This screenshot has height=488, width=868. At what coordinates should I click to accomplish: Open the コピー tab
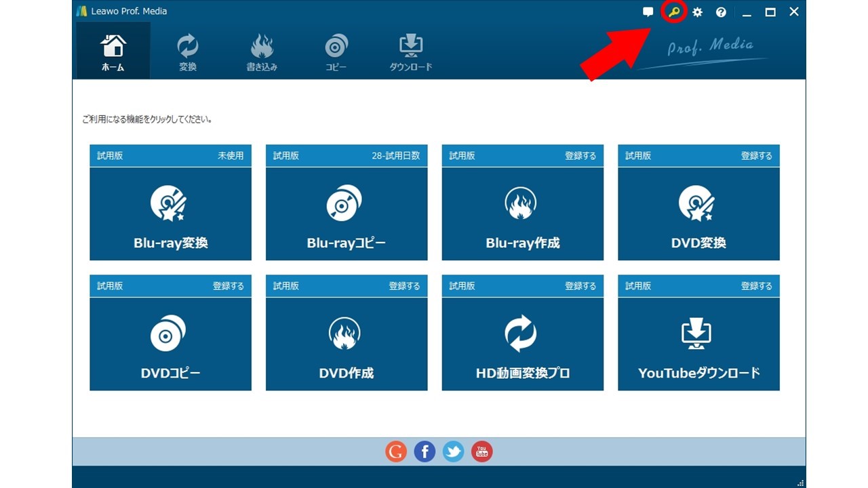click(336, 52)
